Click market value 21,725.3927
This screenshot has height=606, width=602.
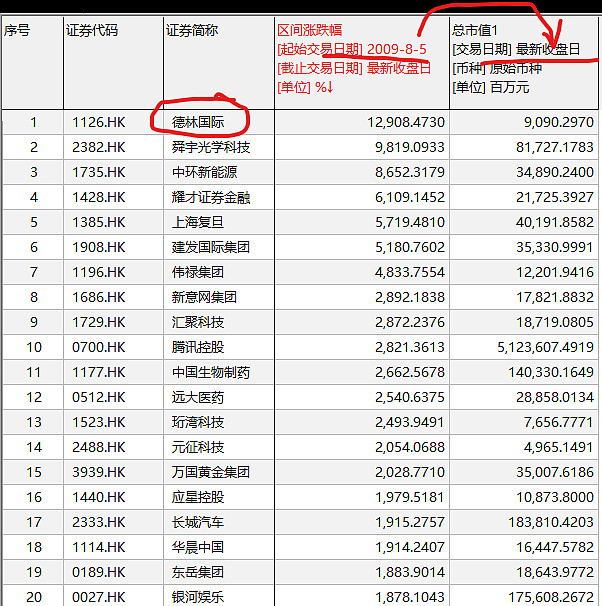554,197
